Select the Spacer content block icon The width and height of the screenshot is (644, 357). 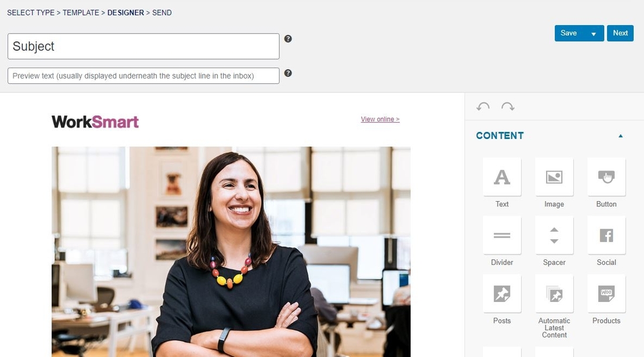click(x=554, y=235)
